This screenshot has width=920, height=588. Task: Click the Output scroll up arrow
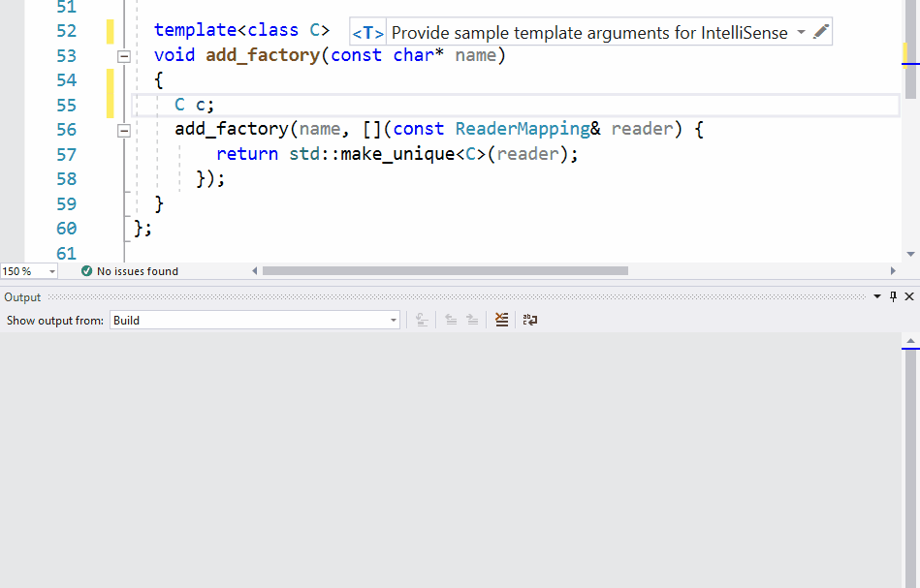click(x=910, y=341)
